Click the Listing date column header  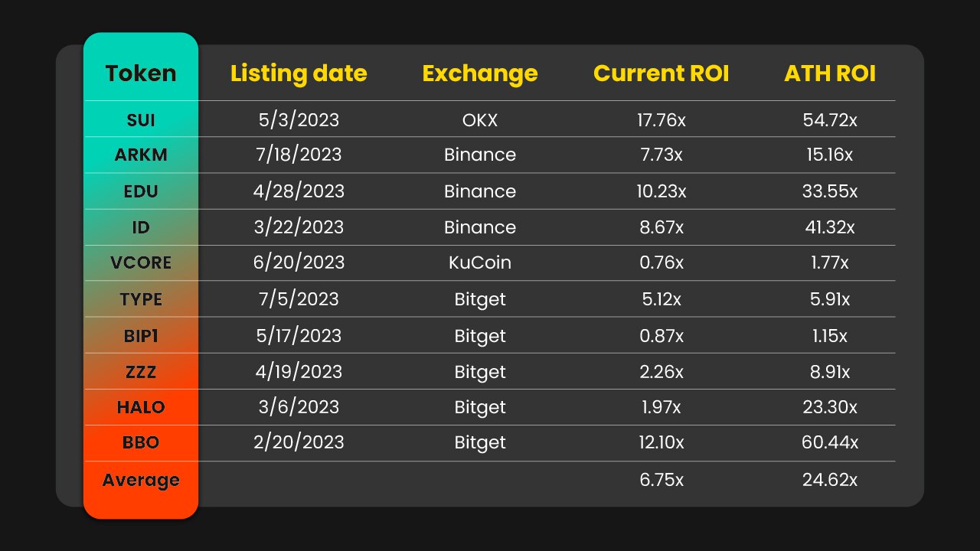[x=299, y=73]
